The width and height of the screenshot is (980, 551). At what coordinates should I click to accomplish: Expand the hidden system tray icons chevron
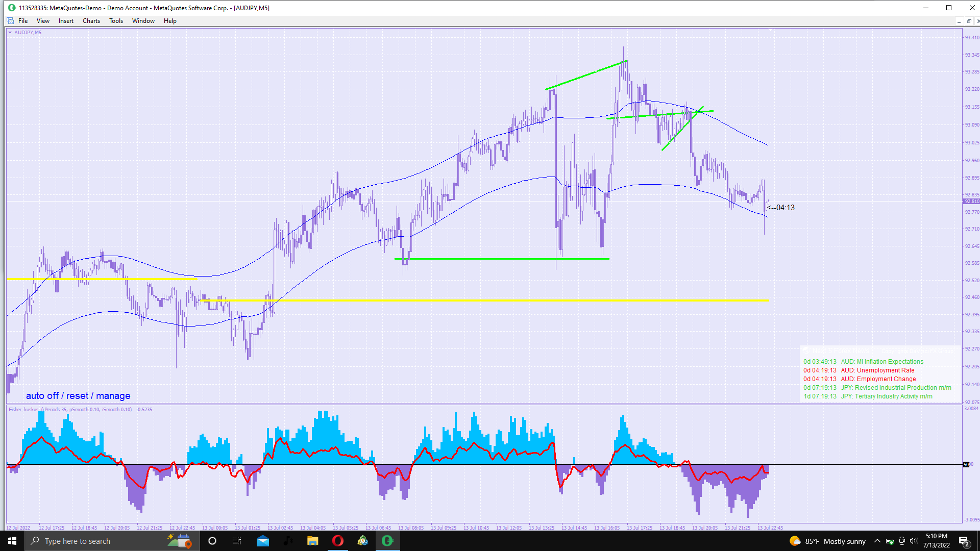tap(877, 541)
